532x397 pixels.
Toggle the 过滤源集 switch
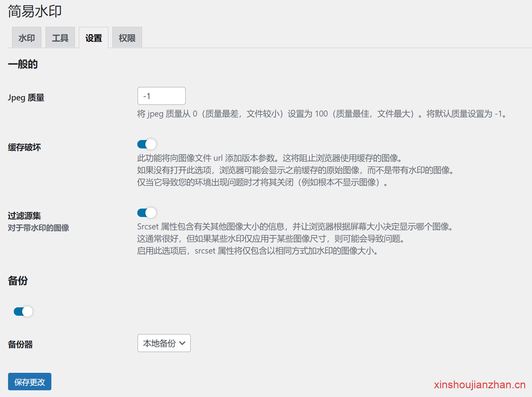point(147,213)
